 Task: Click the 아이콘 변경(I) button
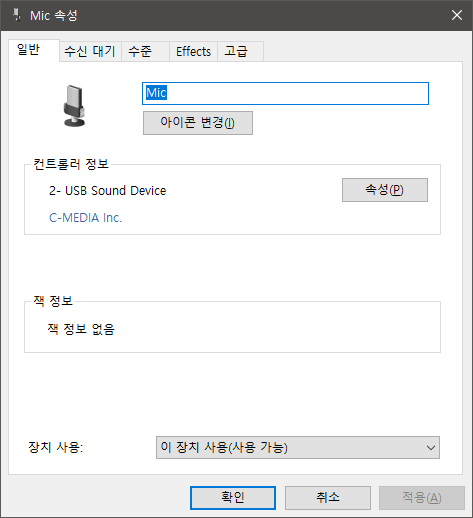tap(198, 123)
